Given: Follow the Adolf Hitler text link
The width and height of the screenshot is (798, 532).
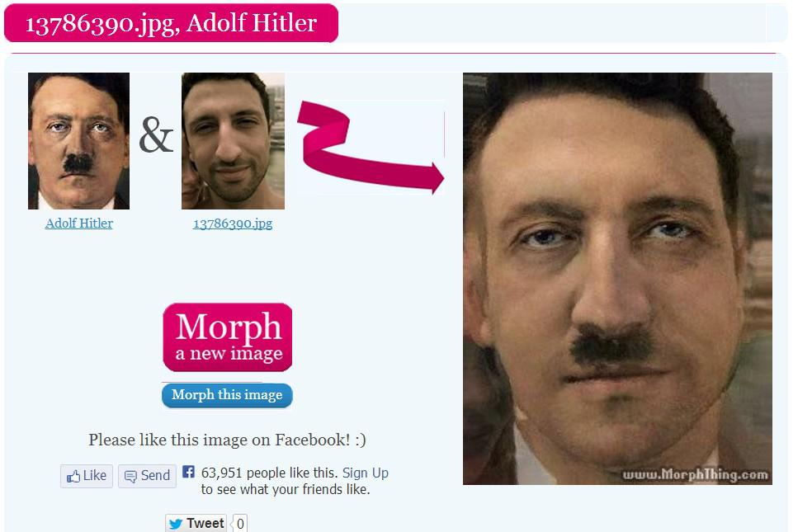Looking at the screenshot, I should (79, 224).
